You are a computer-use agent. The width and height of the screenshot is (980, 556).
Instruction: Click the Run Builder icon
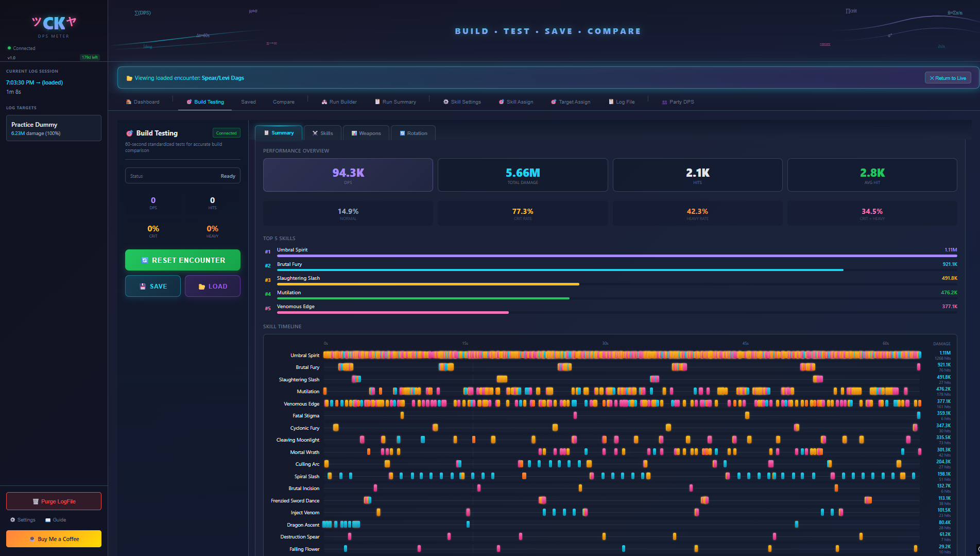(x=324, y=102)
